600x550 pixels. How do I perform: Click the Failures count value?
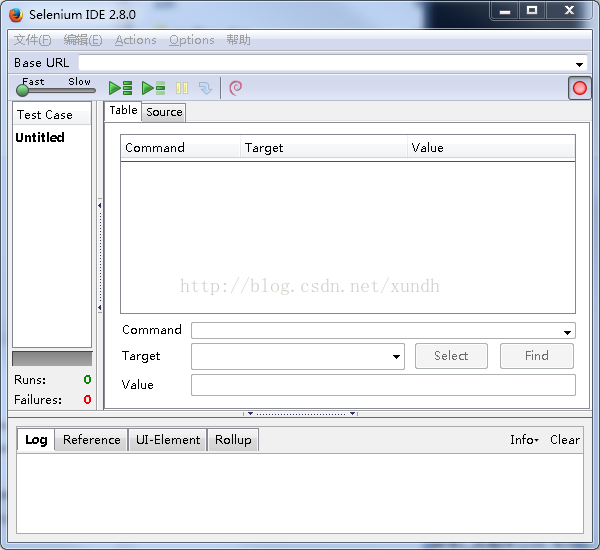(87, 400)
